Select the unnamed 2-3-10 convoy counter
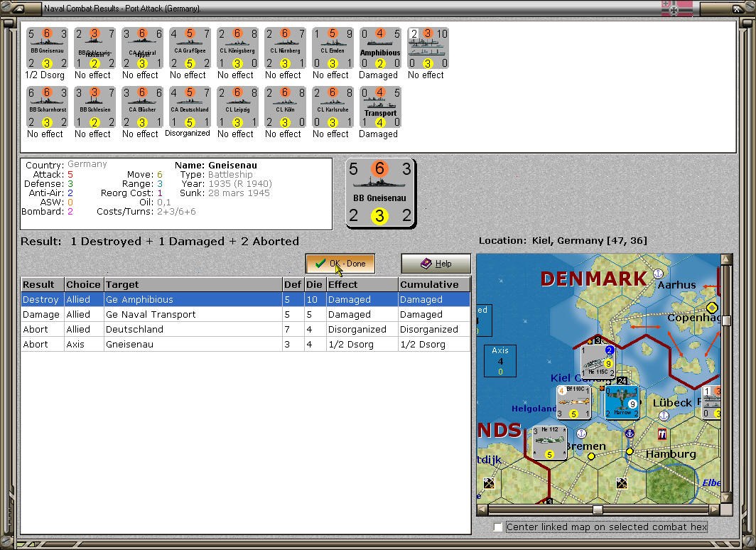This screenshot has height=550, width=756. click(x=428, y=48)
